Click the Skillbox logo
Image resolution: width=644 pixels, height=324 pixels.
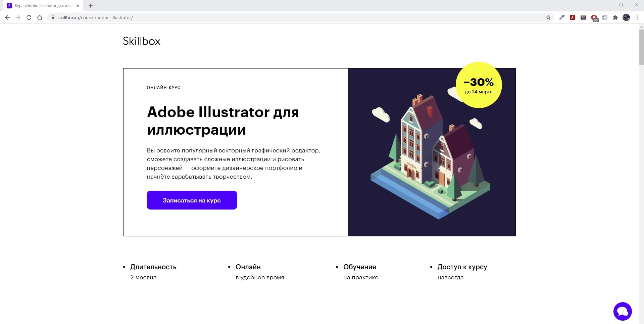(x=142, y=41)
